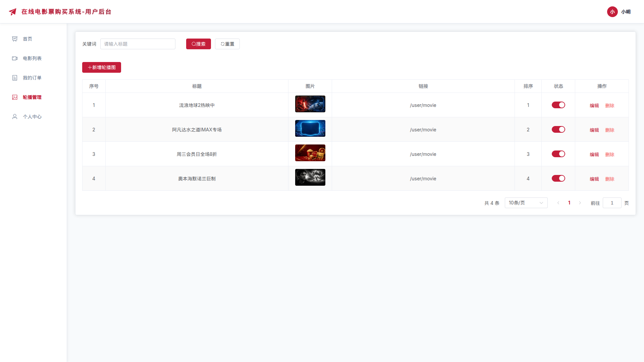Click the 轮播管理 picture icon
Image resolution: width=644 pixels, height=362 pixels.
pos(15,97)
